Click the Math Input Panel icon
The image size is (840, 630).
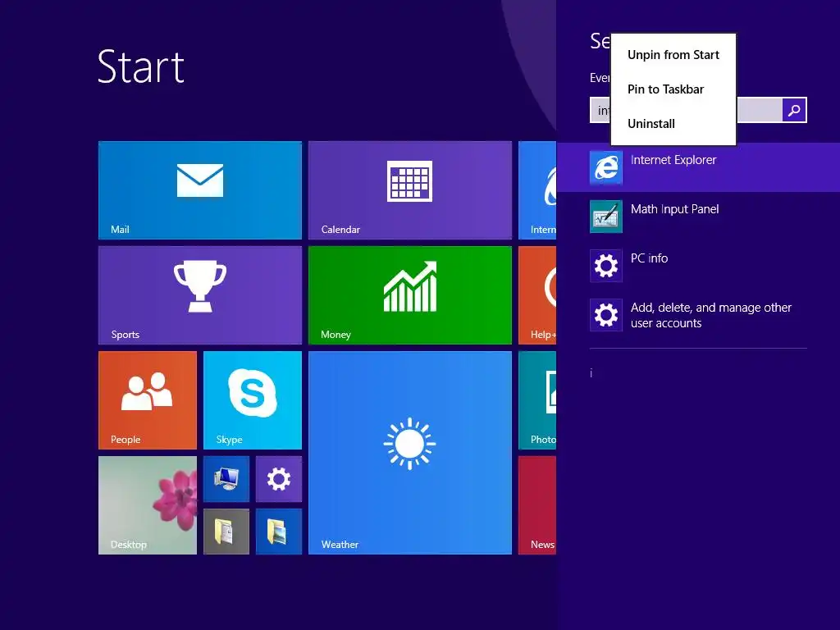tap(606, 217)
